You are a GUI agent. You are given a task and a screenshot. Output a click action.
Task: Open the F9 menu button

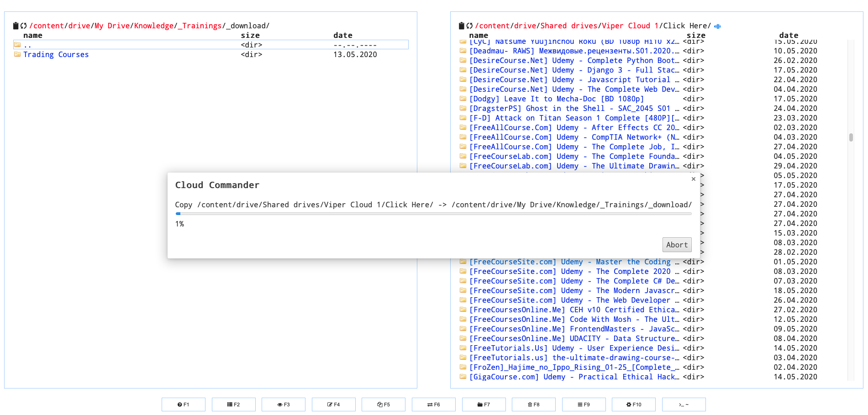(584, 404)
